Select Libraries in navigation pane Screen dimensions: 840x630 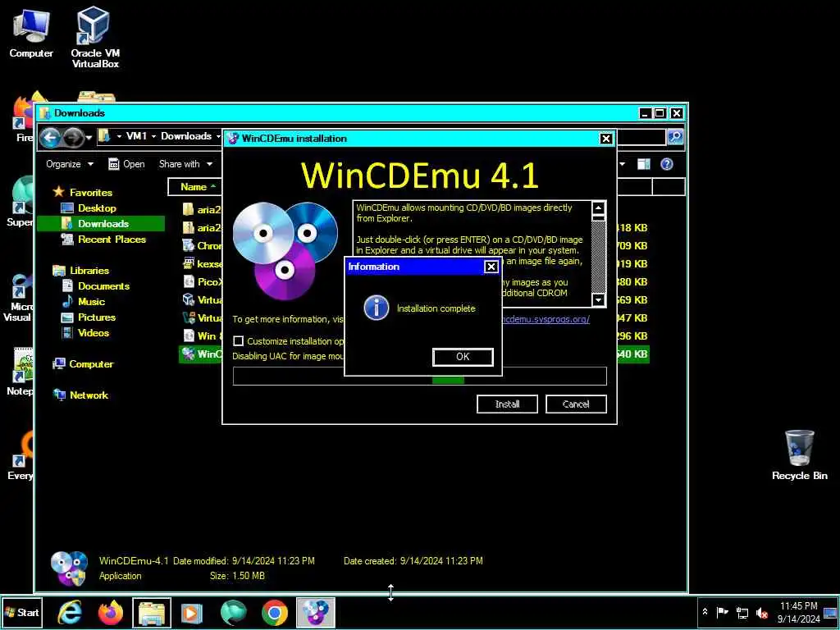point(81,271)
